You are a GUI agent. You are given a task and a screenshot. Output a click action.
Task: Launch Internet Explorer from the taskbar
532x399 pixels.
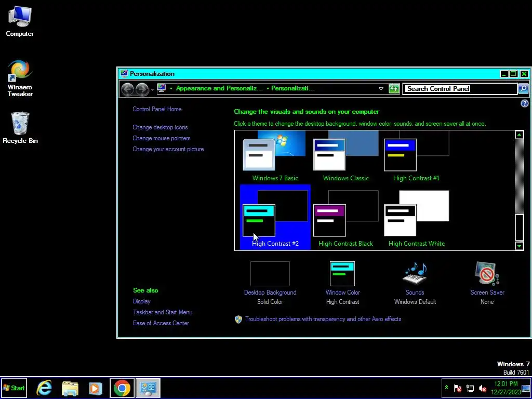point(44,388)
